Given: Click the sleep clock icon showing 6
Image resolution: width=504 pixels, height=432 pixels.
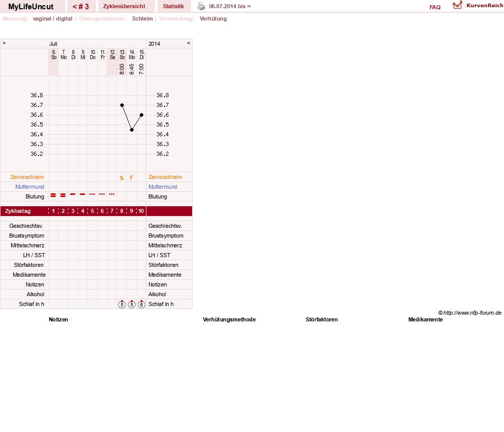Looking at the screenshot, I should point(141,304).
